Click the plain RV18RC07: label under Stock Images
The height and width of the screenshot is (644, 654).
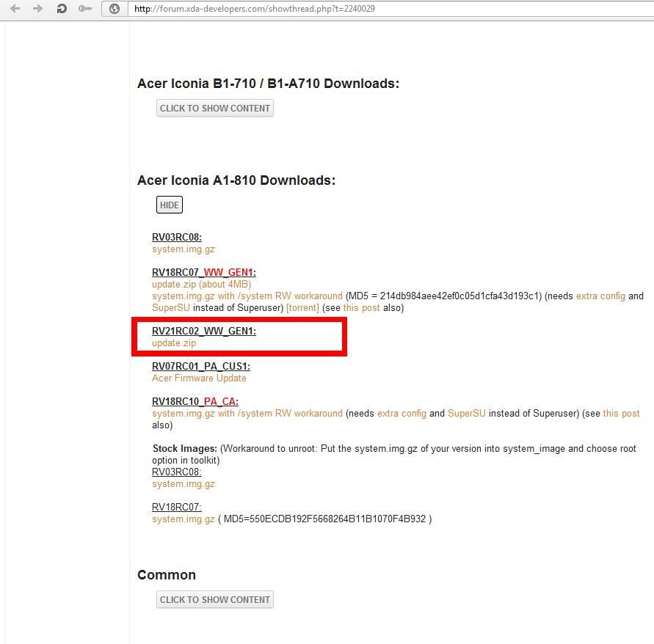177,508
